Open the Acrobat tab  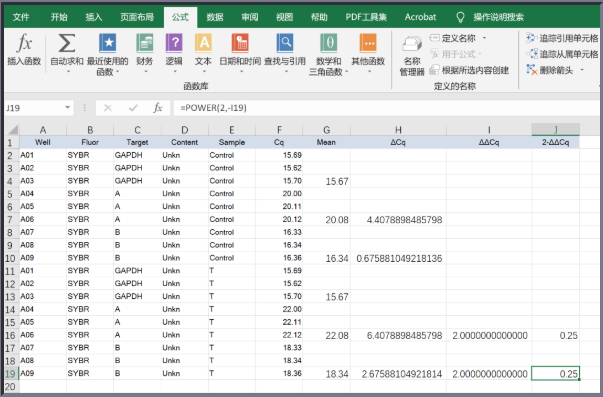point(420,17)
